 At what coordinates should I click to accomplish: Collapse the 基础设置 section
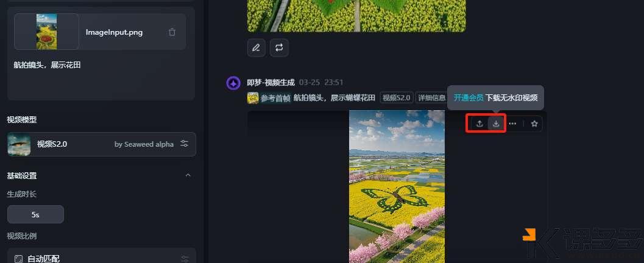coord(188,175)
